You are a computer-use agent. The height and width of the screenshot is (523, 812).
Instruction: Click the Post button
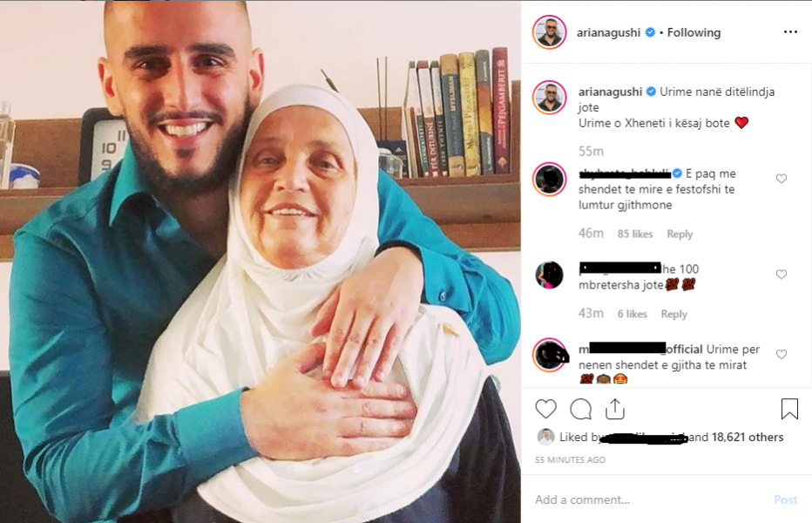click(786, 499)
